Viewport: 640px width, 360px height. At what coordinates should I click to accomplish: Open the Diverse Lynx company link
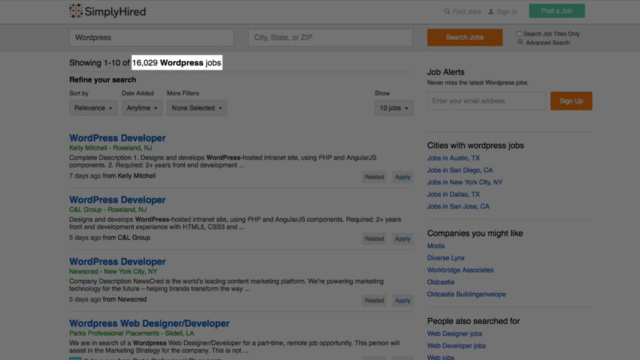pyautogui.click(x=446, y=258)
